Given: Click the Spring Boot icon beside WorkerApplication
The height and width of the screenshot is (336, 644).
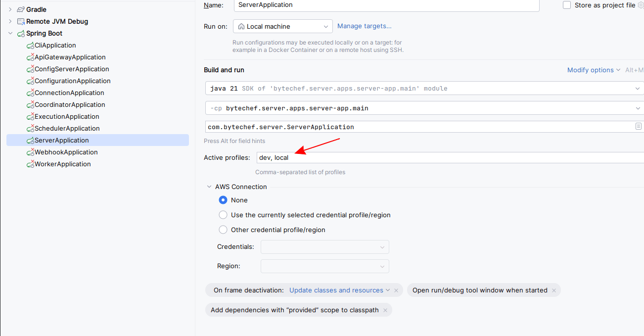Looking at the screenshot, I should click(x=30, y=164).
